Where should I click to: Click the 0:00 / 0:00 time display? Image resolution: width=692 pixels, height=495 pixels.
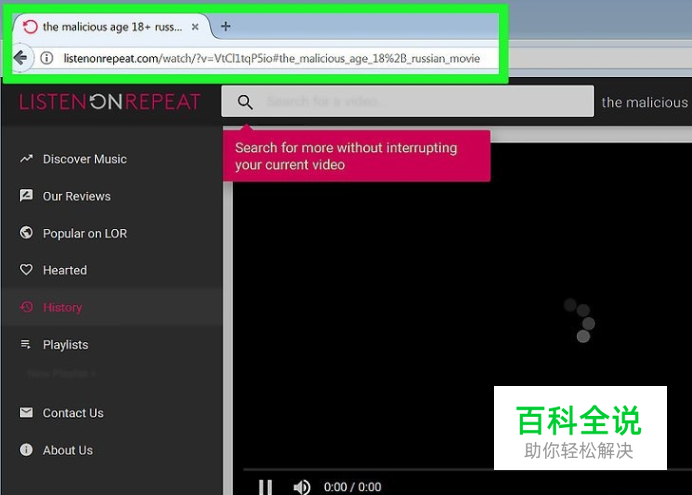click(x=352, y=487)
